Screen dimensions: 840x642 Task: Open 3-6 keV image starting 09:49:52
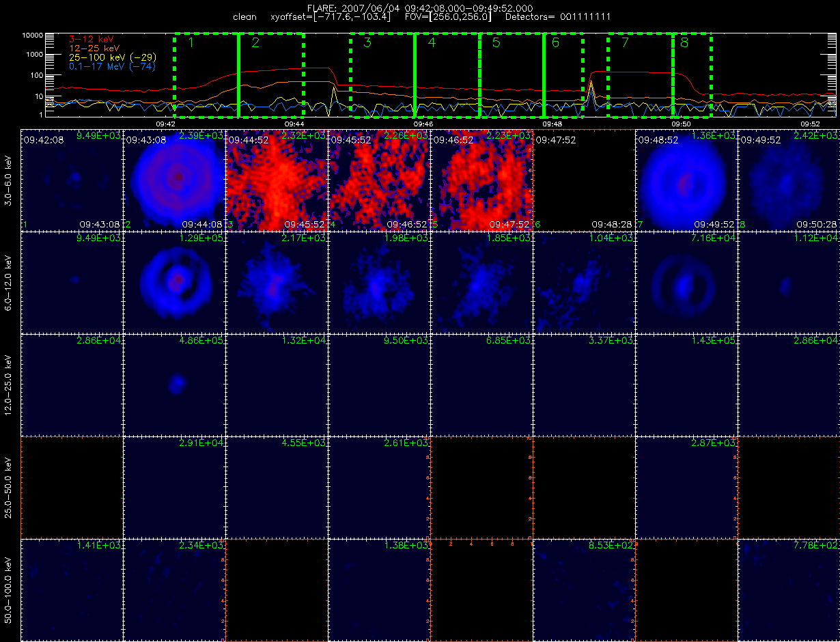pyautogui.click(x=789, y=180)
